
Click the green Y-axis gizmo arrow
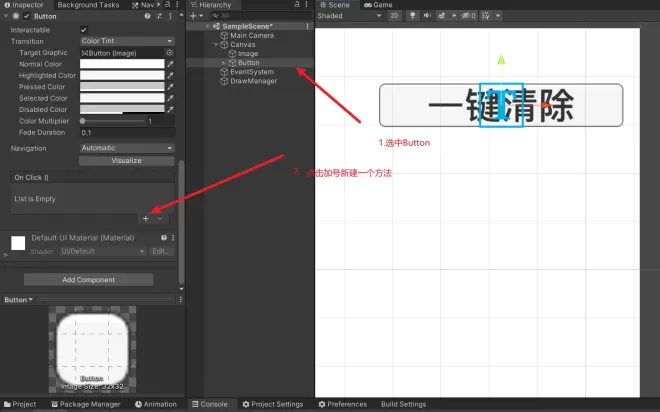[501, 59]
